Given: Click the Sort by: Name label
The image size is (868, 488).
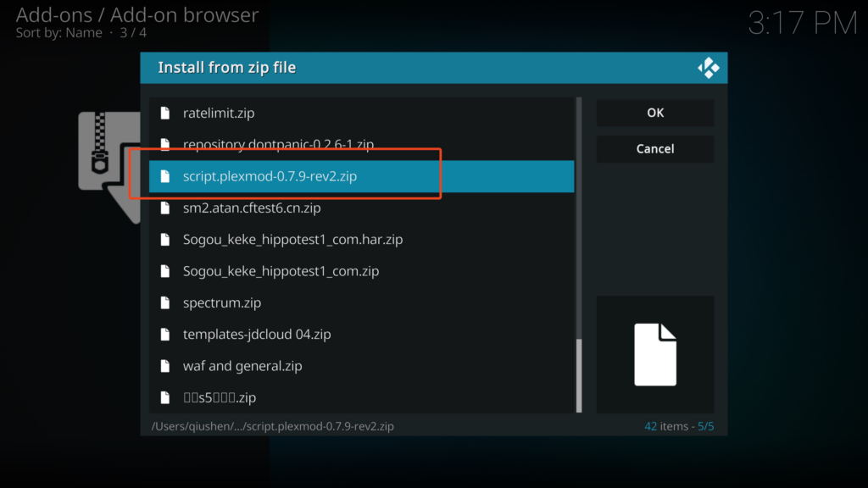Looking at the screenshot, I should coord(58,33).
